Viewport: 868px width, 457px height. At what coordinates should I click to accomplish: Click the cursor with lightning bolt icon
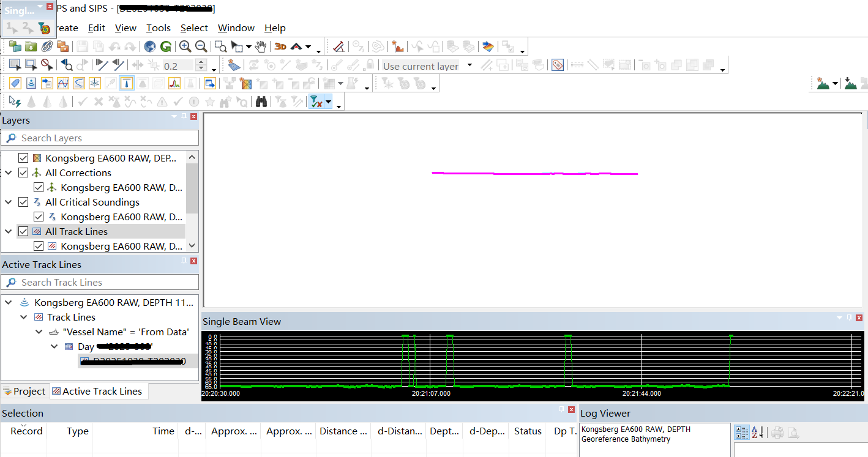coord(15,102)
